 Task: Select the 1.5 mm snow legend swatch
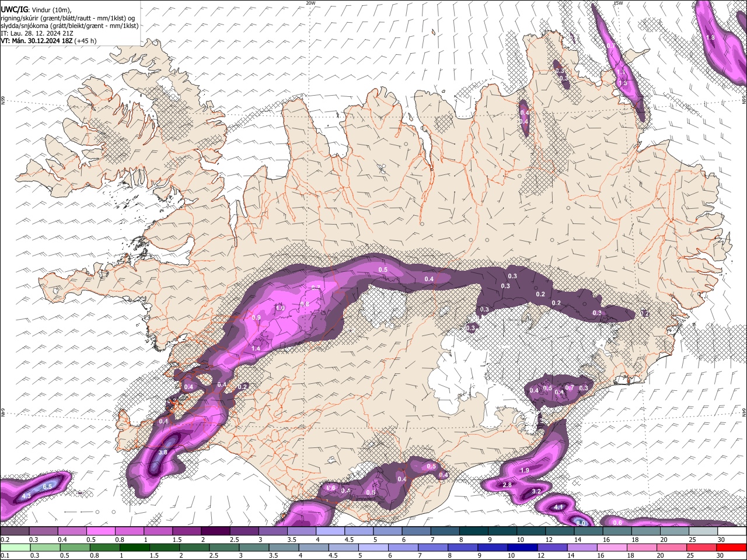(x=187, y=531)
